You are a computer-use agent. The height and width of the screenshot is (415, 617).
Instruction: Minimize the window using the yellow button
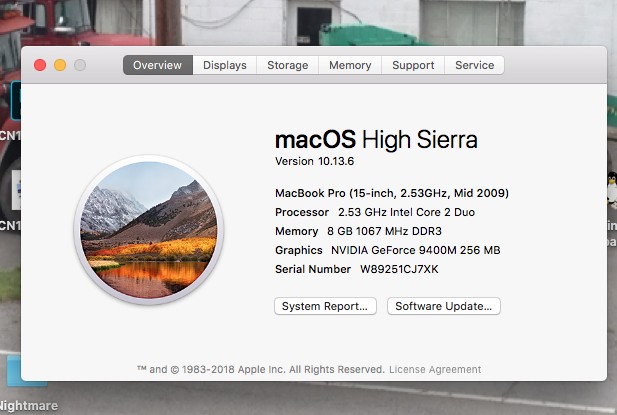pos(60,65)
